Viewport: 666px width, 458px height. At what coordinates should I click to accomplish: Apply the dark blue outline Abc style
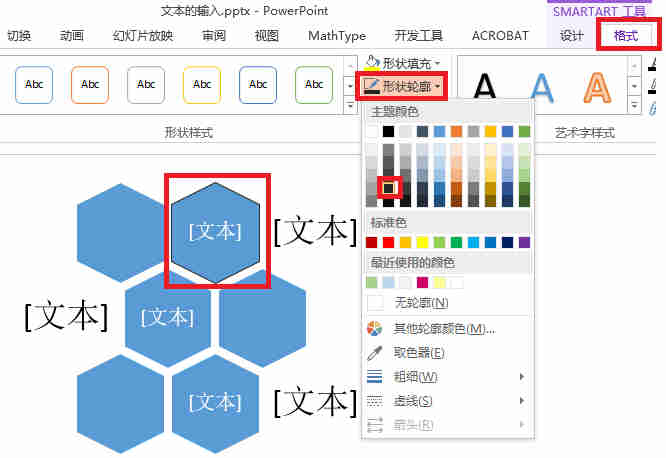(x=258, y=85)
